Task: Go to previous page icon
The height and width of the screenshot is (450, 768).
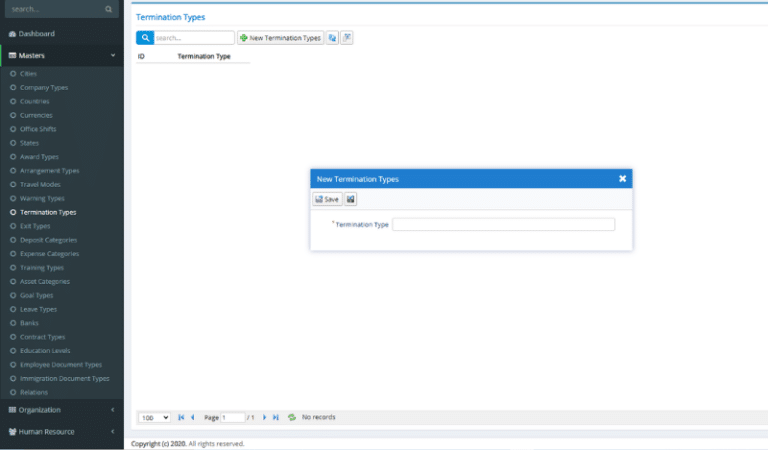Action: [x=193, y=417]
